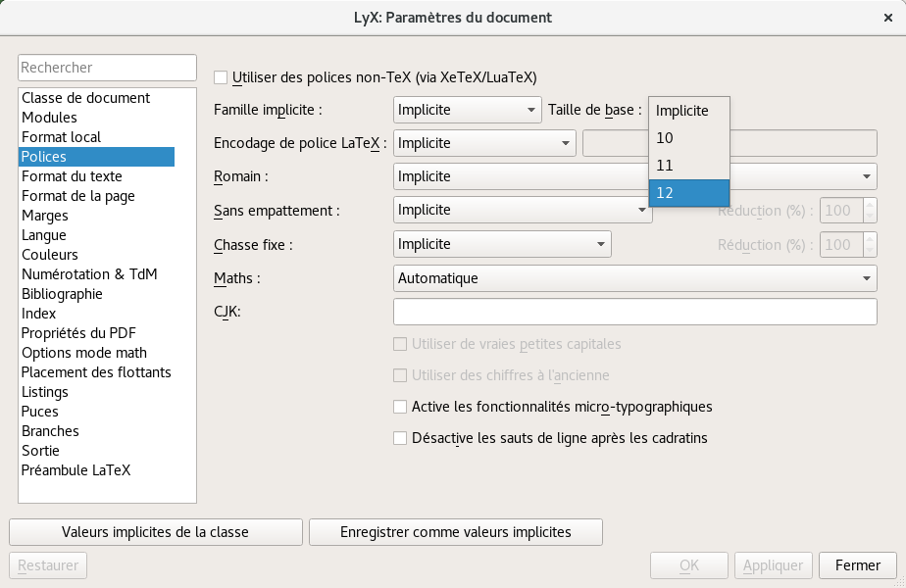Click the Fermer button
The width and height of the screenshot is (906, 588).
point(857,565)
